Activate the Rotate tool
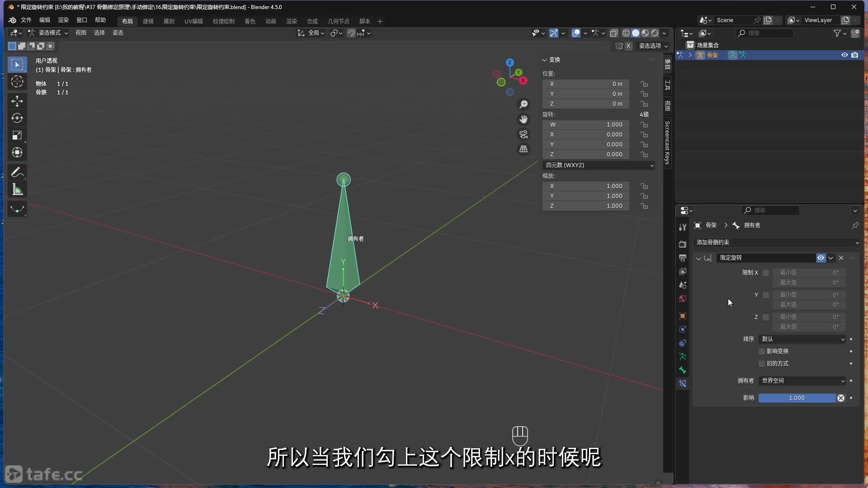868x488 pixels. (17, 118)
